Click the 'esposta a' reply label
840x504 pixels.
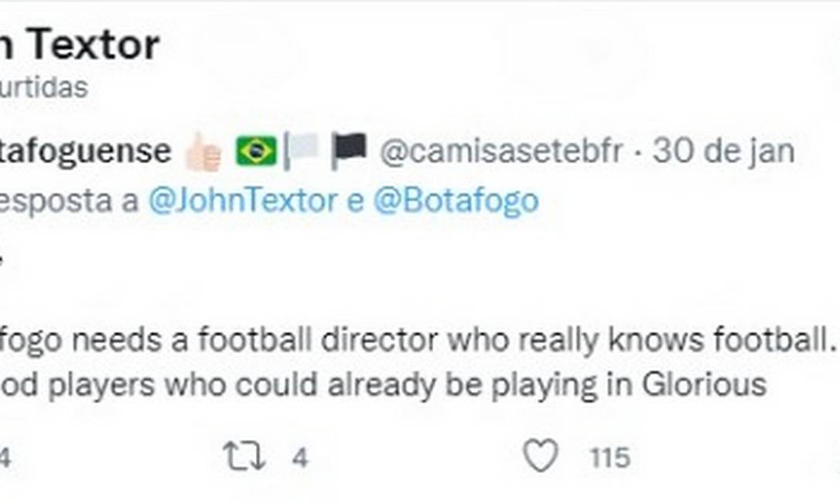coord(70,200)
